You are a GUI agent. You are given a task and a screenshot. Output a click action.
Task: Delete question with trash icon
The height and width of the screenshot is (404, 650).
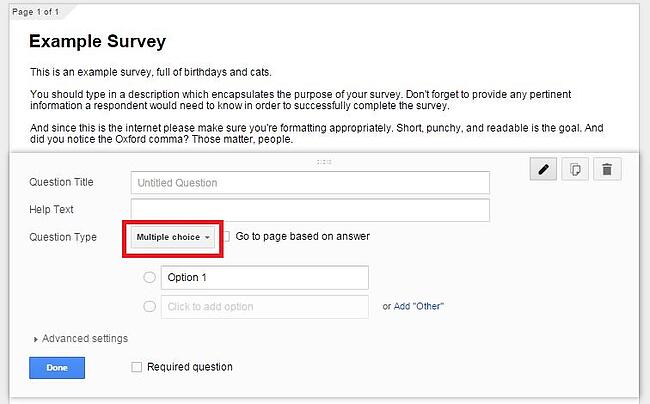(606, 169)
